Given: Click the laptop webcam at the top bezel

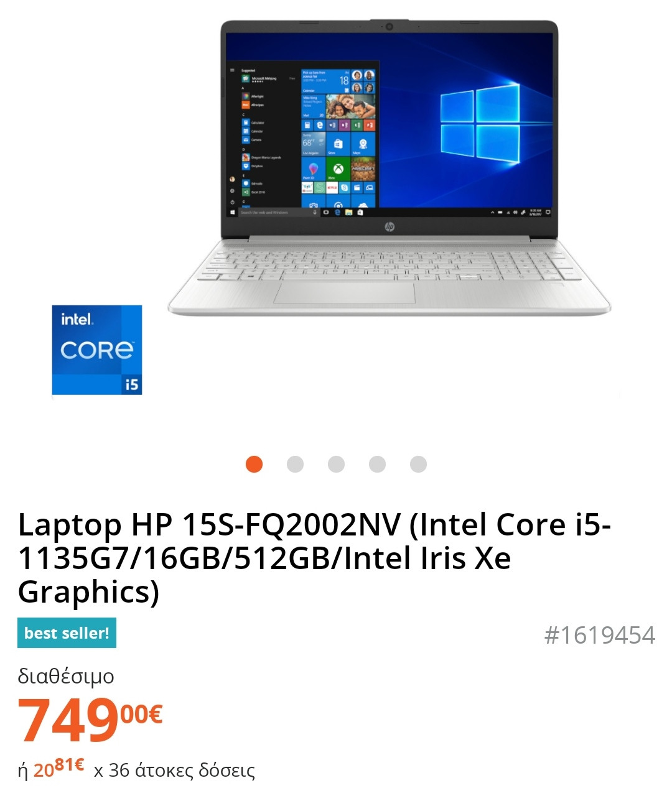Looking at the screenshot, I should (x=389, y=27).
